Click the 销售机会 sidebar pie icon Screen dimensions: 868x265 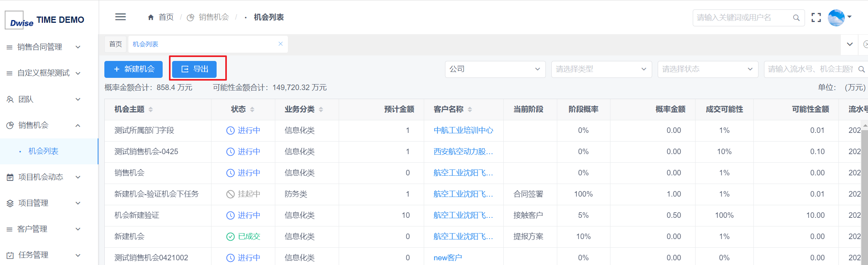(10, 125)
